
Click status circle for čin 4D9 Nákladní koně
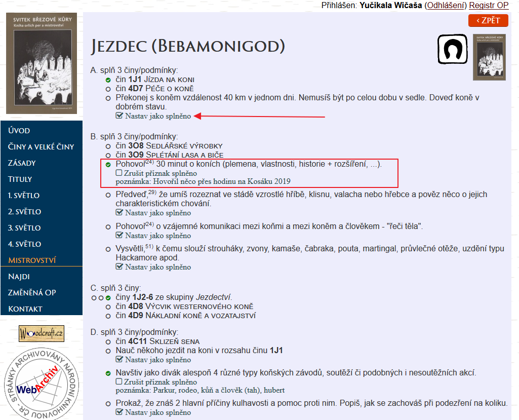[108, 316]
